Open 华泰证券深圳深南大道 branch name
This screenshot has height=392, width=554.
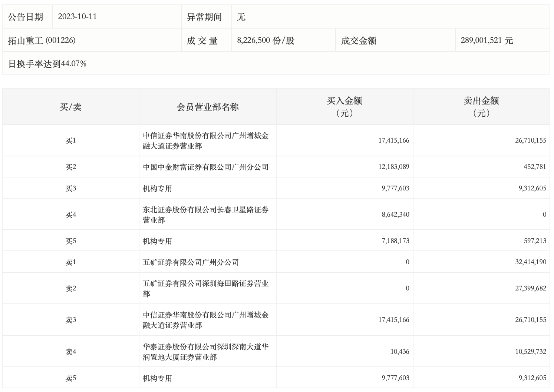[x=205, y=352]
